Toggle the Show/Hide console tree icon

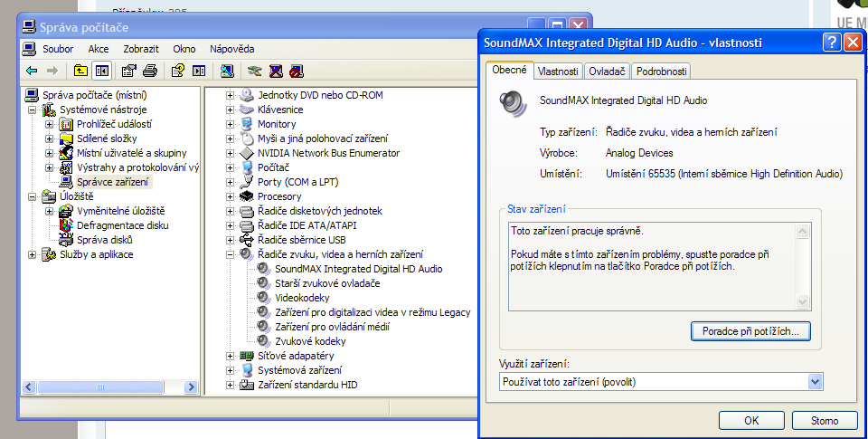tap(101, 71)
